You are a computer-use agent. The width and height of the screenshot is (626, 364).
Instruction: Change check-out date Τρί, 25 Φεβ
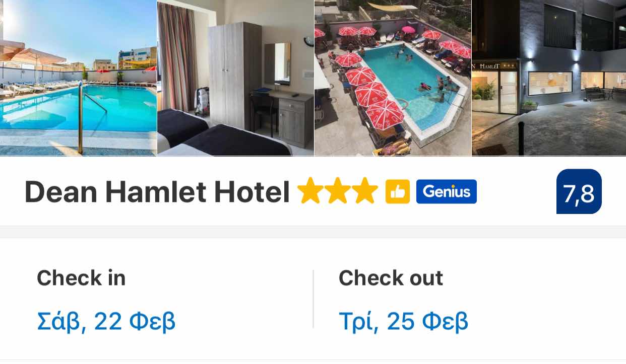pos(403,321)
